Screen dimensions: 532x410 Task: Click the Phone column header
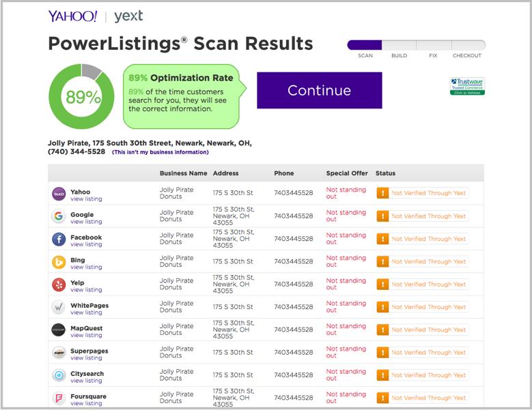(x=284, y=173)
